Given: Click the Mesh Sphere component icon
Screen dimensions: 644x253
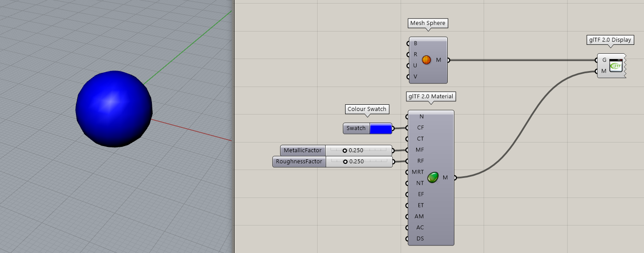Looking at the screenshot, I should tap(426, 60).
